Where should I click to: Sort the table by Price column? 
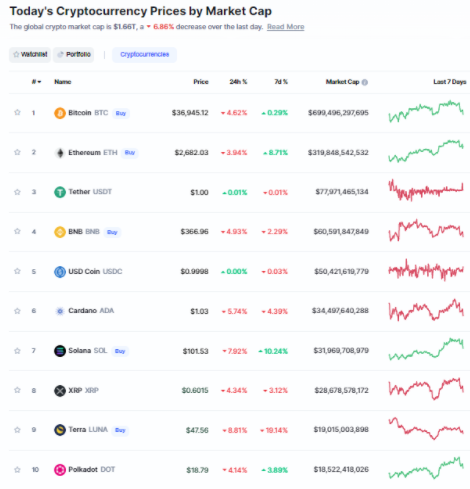pos(201,82)
